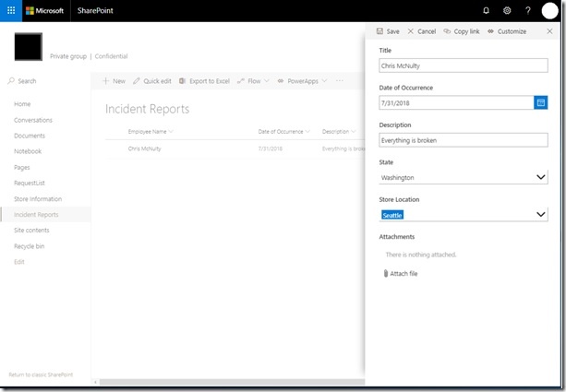Customize the form with PowerApps
The height and width of the screenshot is (392, 566).
click(x=507, y=31)
